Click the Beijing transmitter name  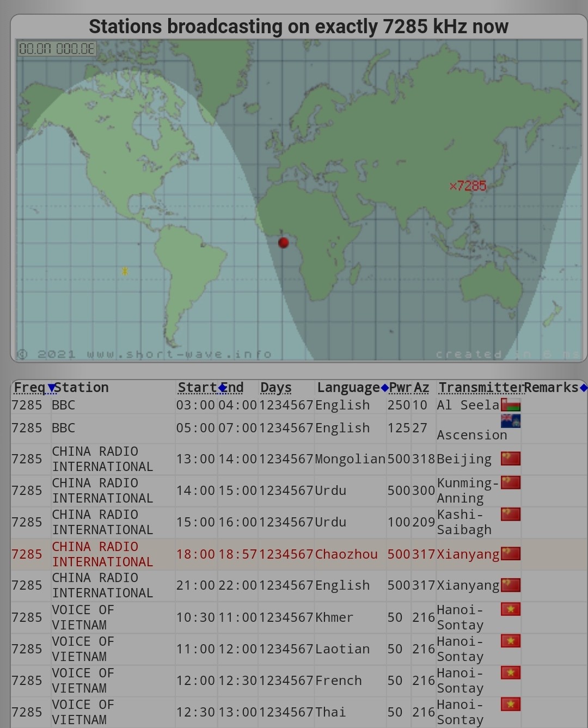[464, 459]
